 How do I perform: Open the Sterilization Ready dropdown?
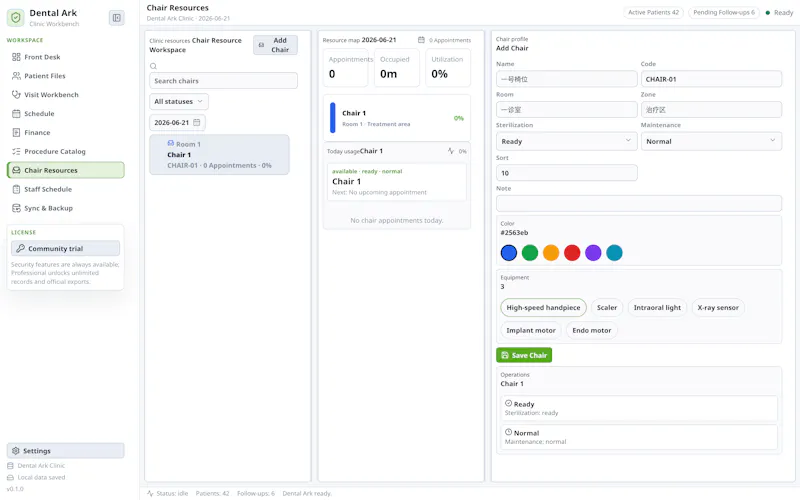tap(566, 141)
